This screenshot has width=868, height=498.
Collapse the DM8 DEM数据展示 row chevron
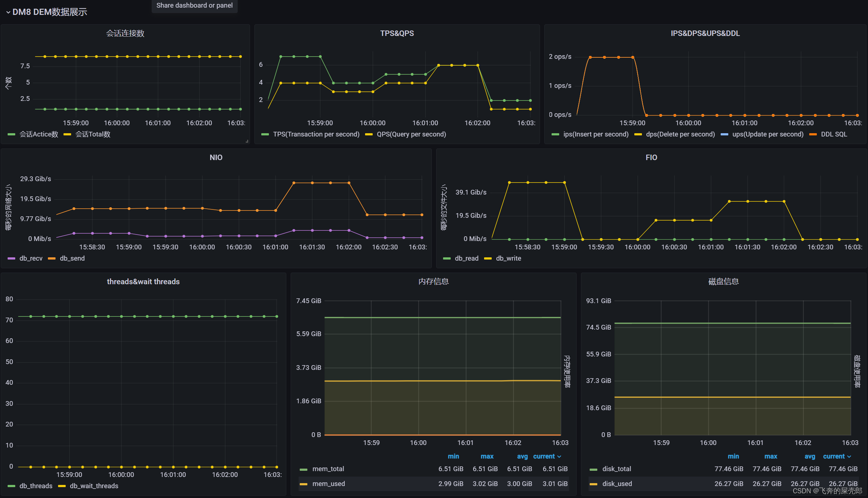8,12
